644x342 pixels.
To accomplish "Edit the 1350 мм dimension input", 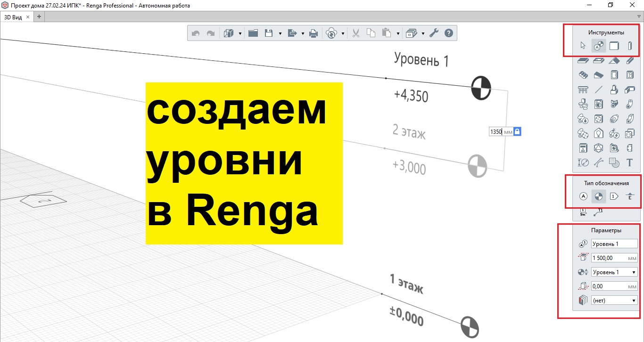I will click(x=501, y=132).
